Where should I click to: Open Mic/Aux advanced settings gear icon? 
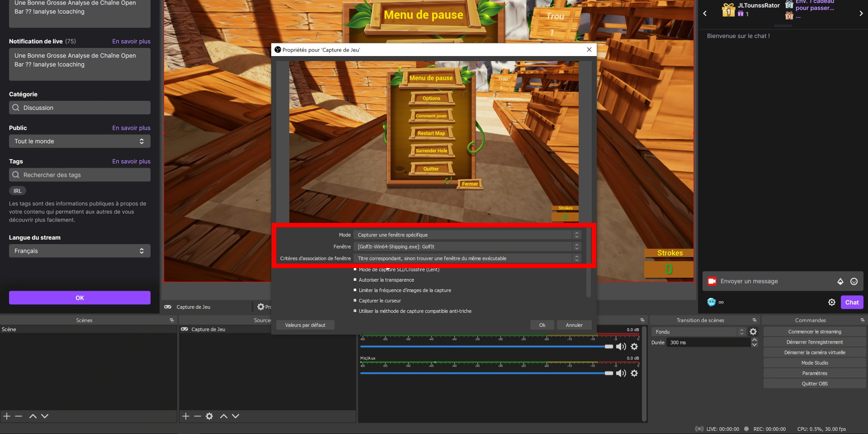pos(634,373)
